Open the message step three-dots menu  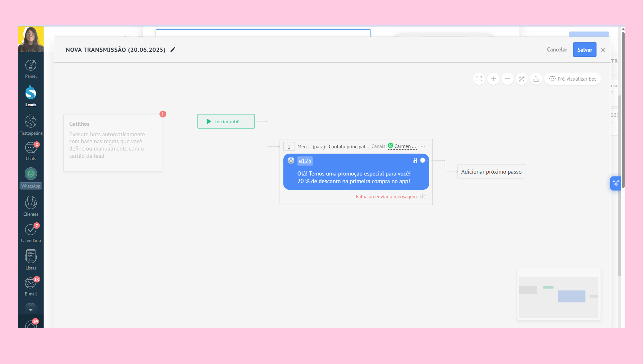click(x=423, y=146)
